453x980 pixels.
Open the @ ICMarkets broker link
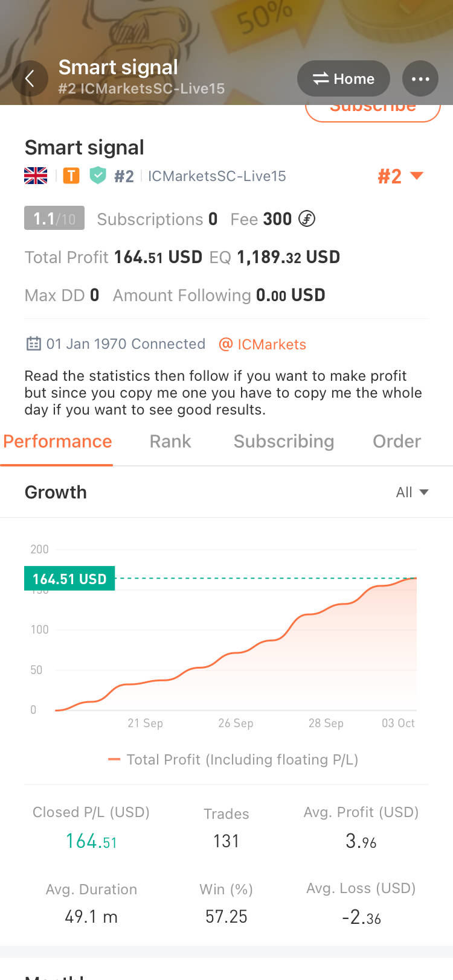pos(263,344)
